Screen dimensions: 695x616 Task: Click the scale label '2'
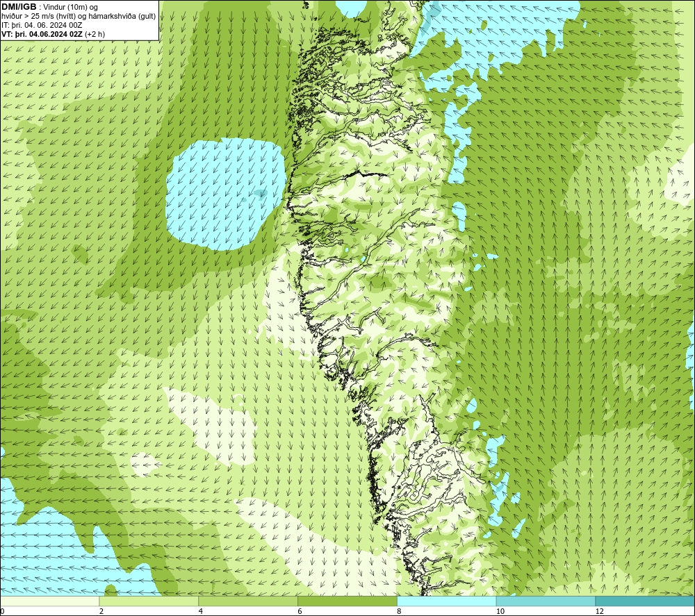point(101,611)
